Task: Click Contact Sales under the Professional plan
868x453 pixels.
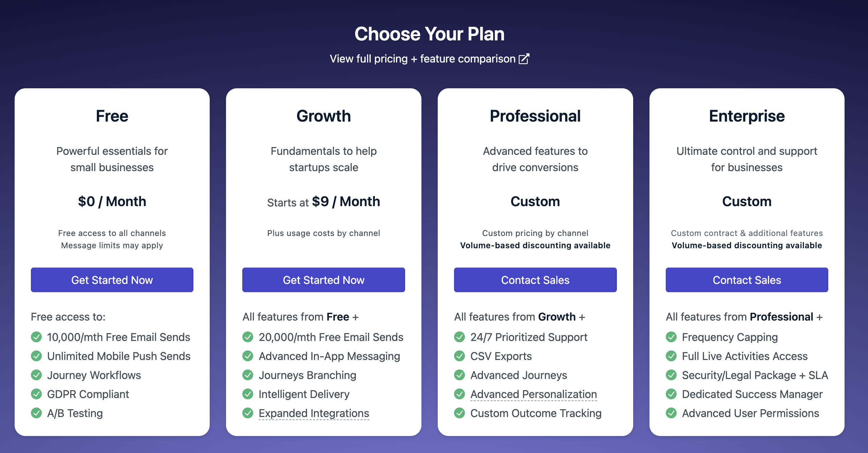Action: (x=535, y=280)
